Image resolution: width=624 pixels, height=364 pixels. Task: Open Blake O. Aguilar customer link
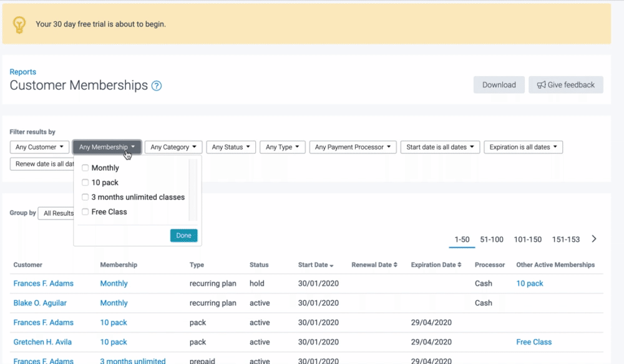click(x=40, y=303)
